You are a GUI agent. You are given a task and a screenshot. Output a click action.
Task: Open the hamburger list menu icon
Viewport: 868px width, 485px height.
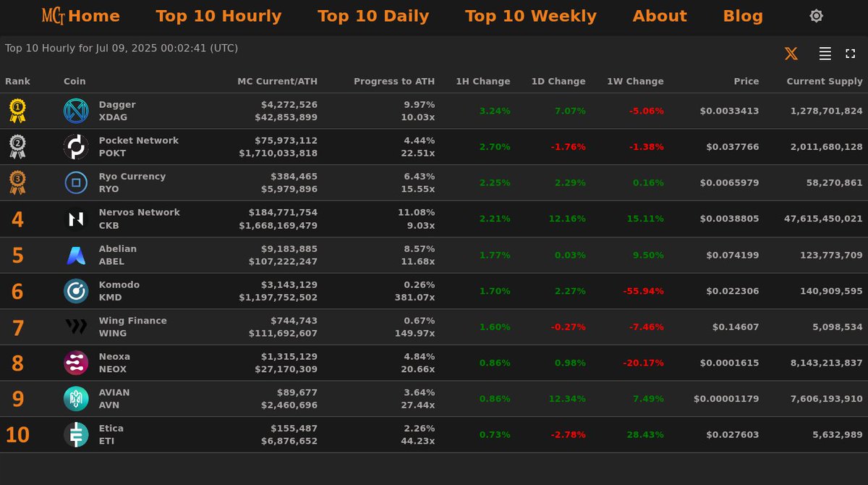point(825,54)
